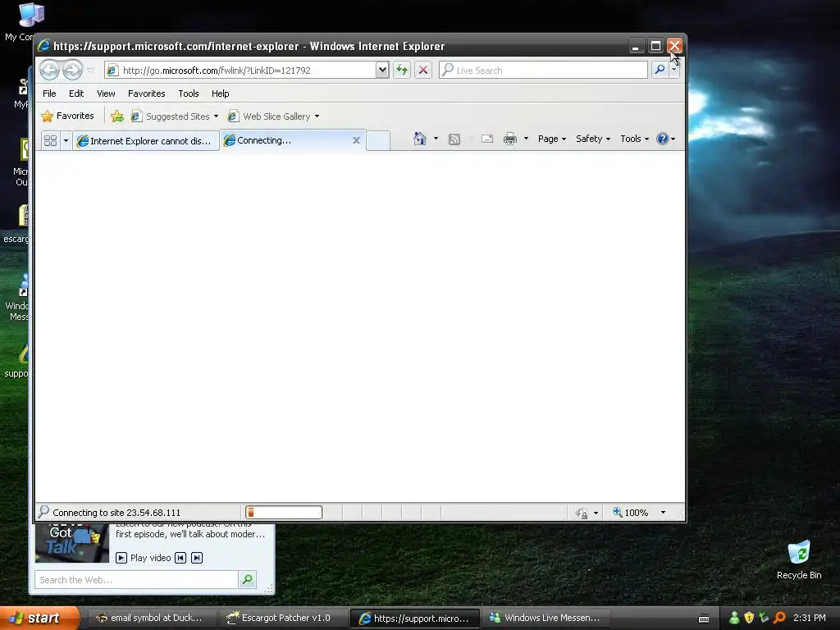Open the search provider dropdown arrow

(674, 70)
